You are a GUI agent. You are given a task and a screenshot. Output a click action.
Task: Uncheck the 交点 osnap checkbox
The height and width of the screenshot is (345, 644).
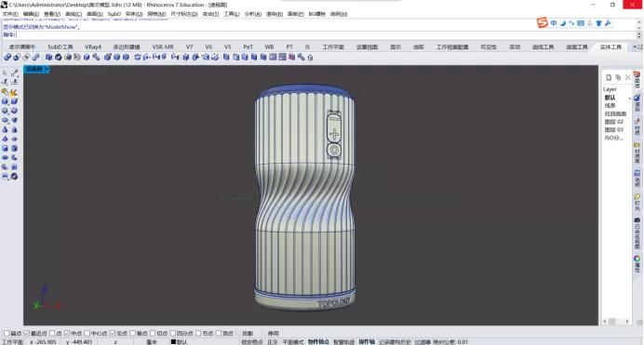112,334
